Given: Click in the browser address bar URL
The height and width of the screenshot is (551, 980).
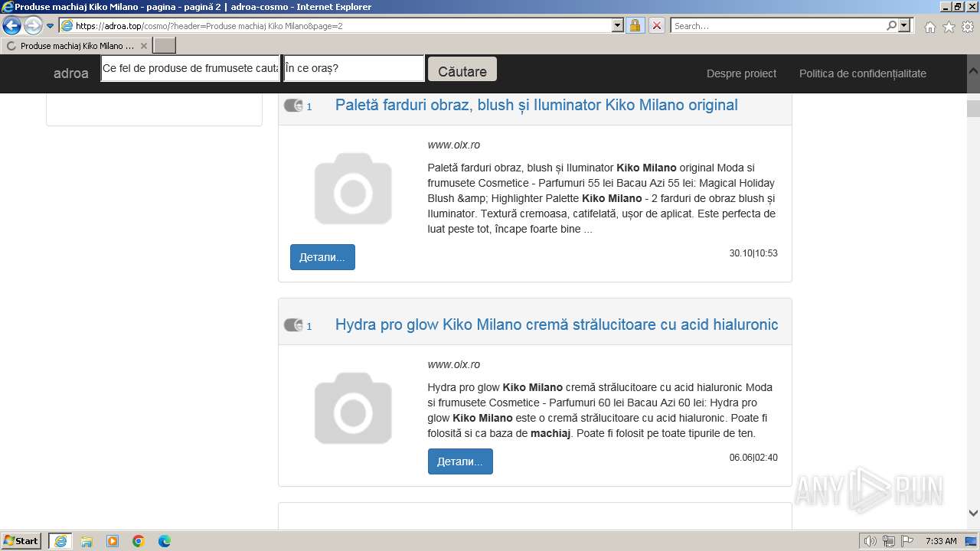Looking at the screenshot, I should click(x=342, y=25).
